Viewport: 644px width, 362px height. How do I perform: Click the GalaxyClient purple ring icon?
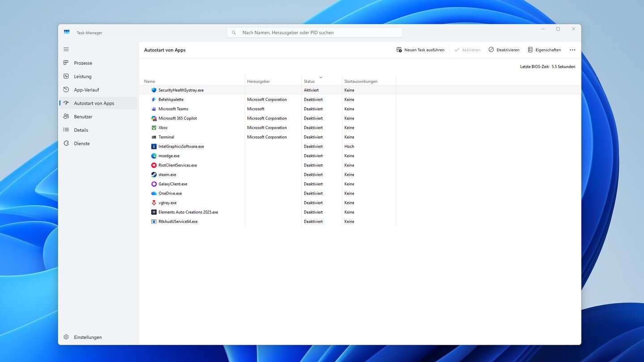click(154, 184)
